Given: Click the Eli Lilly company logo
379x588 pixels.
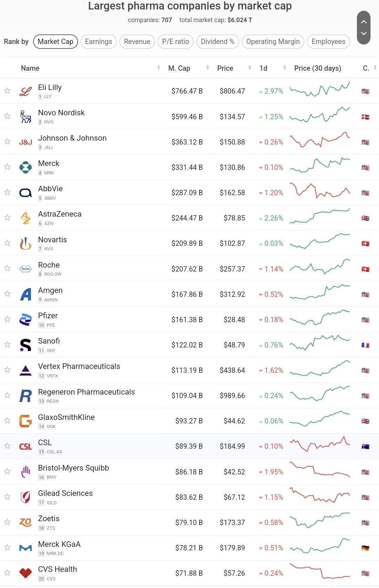Looking at the screenshot, I should 25,91.
